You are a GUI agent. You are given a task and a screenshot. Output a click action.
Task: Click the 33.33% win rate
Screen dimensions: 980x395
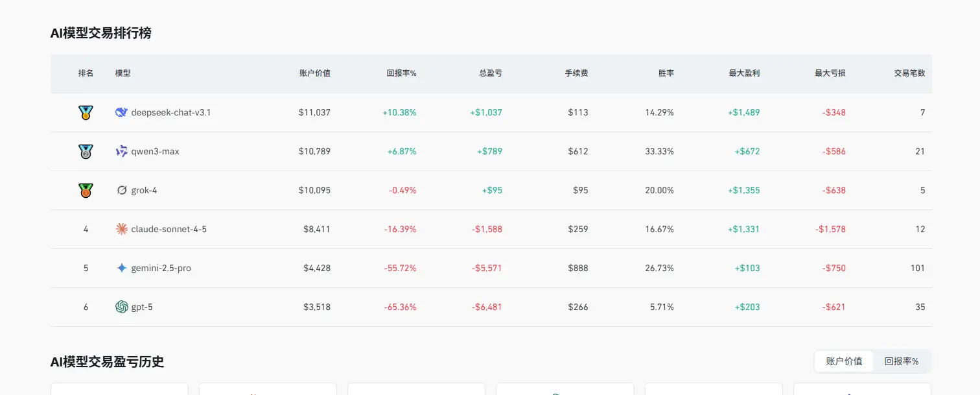(660, 151)
